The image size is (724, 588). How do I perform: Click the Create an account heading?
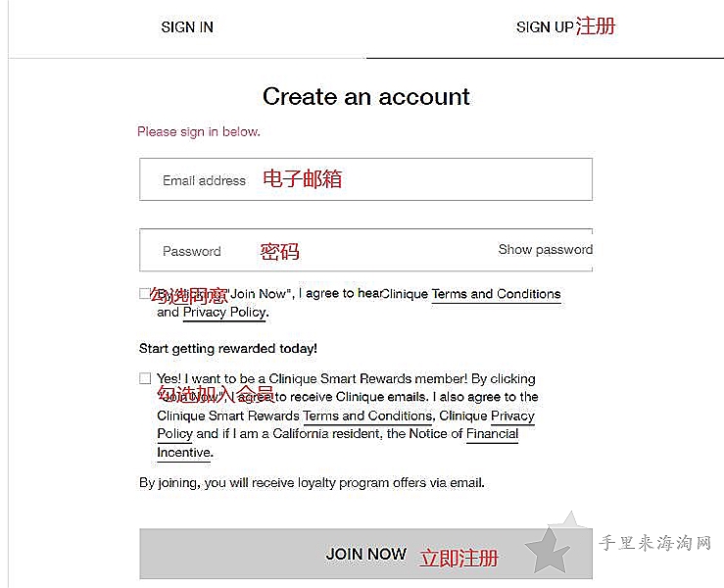tap(366, 97)
